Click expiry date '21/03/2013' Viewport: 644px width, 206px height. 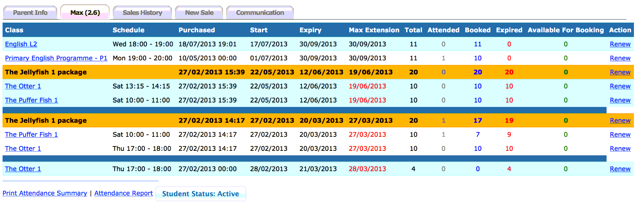(318, 169)
